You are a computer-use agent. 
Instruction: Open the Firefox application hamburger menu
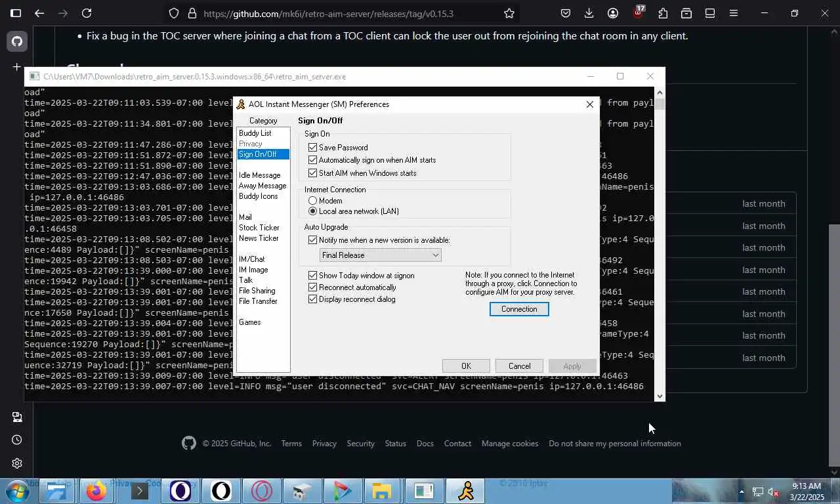(x=734, y=13)
